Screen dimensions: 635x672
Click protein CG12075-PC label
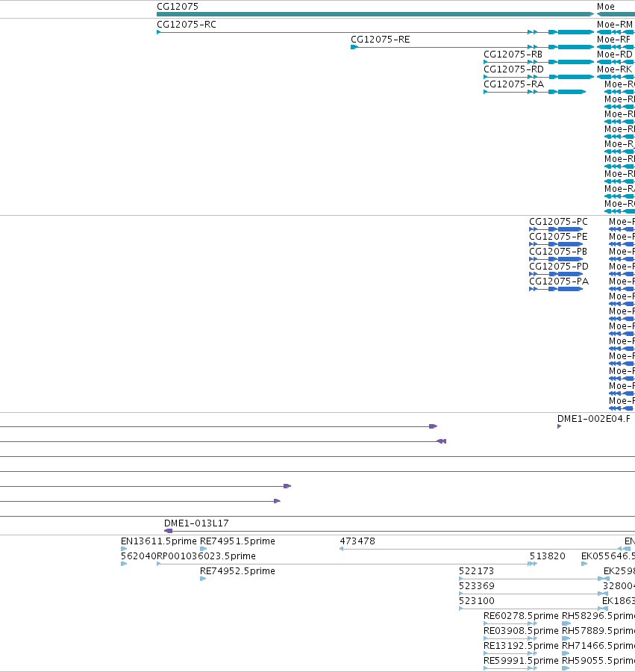coord(558,222)
